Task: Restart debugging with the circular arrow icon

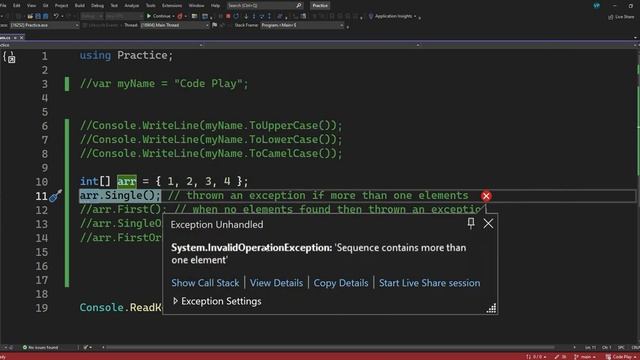Action: point(236,16)
